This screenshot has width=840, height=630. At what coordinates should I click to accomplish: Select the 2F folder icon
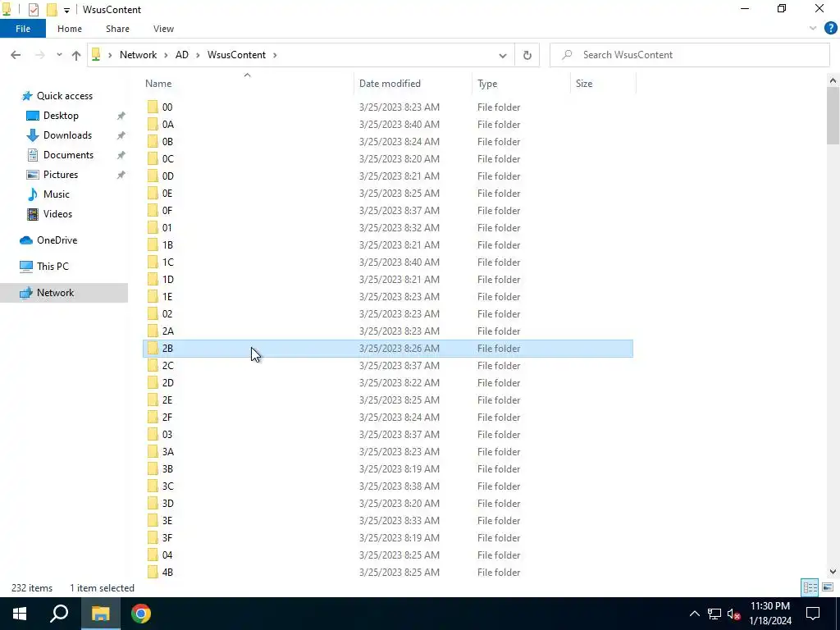153,418
